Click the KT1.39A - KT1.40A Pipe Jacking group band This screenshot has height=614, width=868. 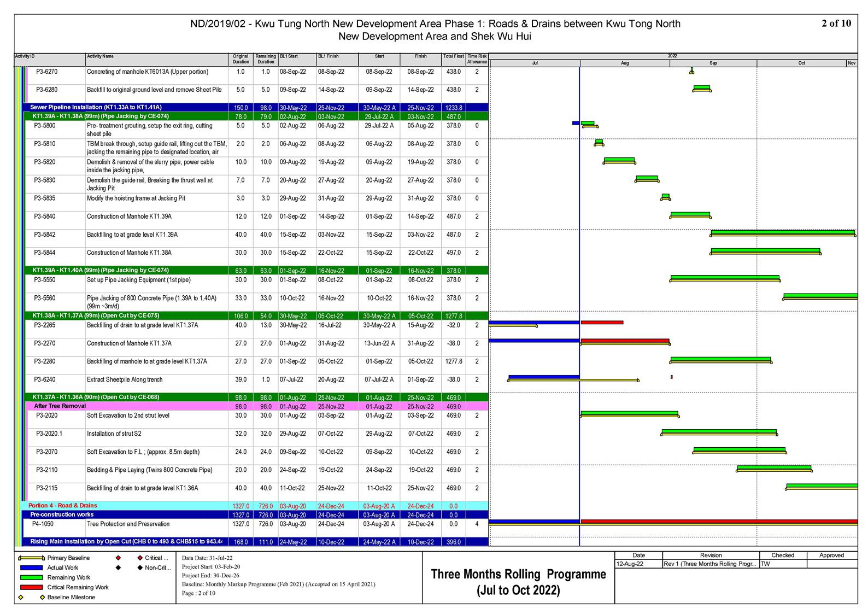255,271
